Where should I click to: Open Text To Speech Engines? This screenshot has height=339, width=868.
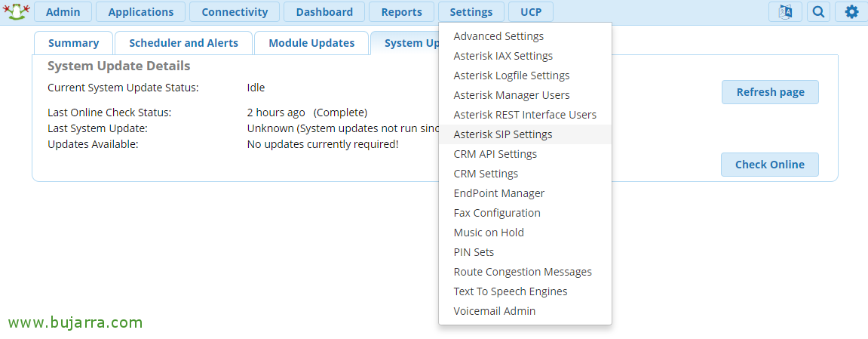tap(525, 291)
